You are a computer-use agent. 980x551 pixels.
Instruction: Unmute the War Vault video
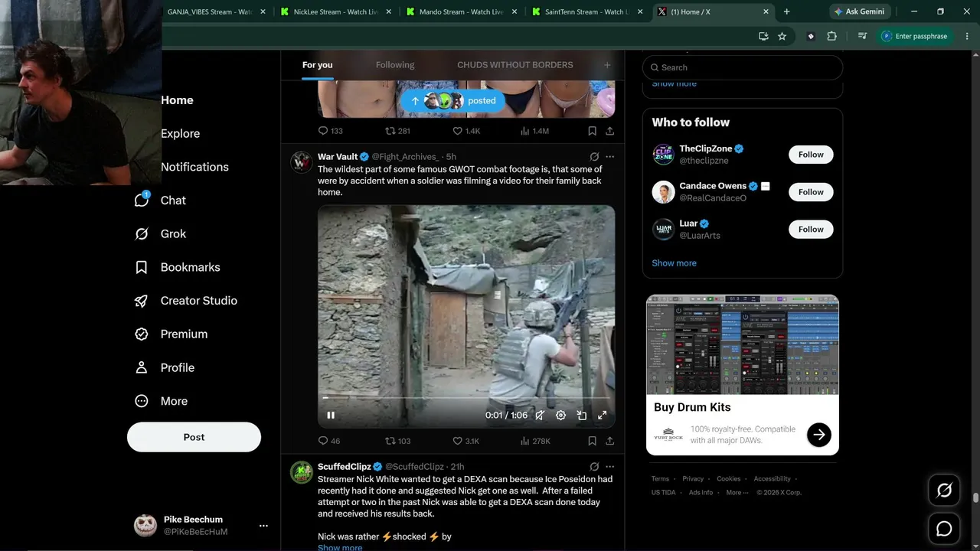coord(540,415)
